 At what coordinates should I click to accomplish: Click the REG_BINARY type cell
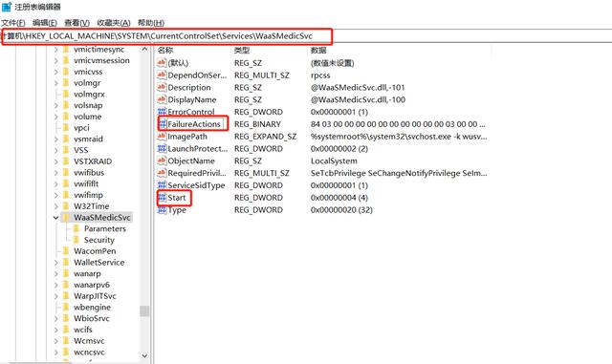[x=257, y=124]
